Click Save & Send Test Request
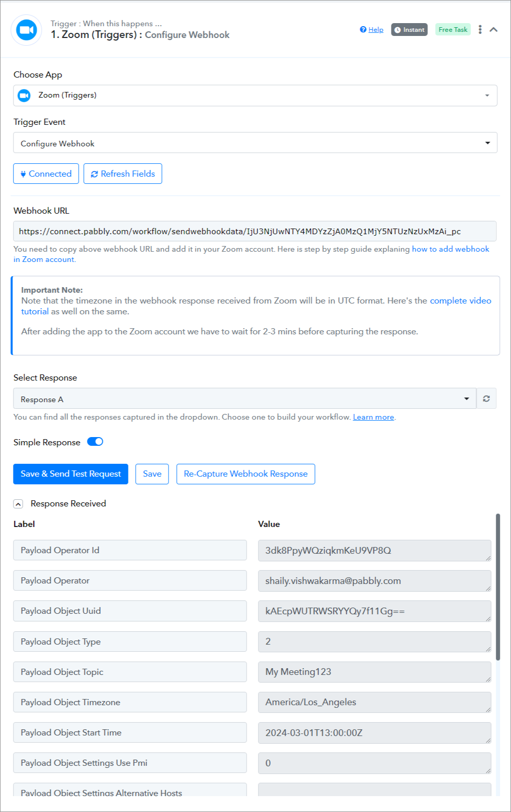The width and height of the screenshot is (511, 812). coord(71,474)
